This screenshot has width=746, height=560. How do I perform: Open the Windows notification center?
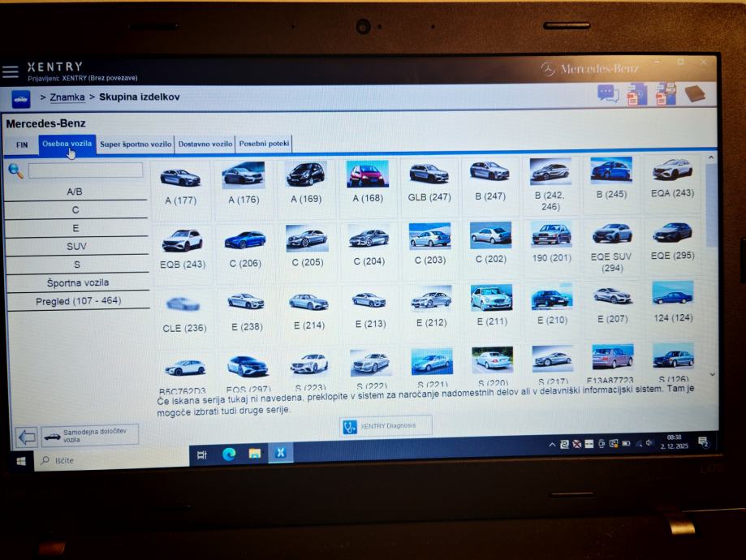703,442
